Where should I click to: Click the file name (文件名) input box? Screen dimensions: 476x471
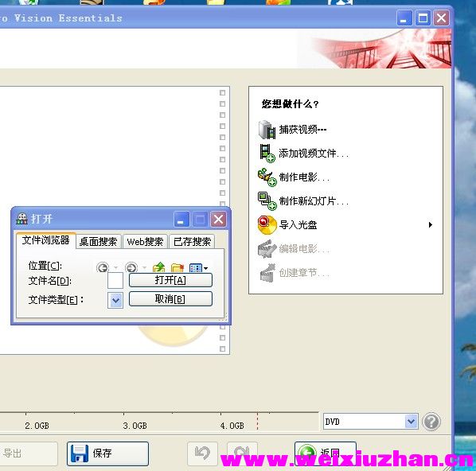click(115, 280)
